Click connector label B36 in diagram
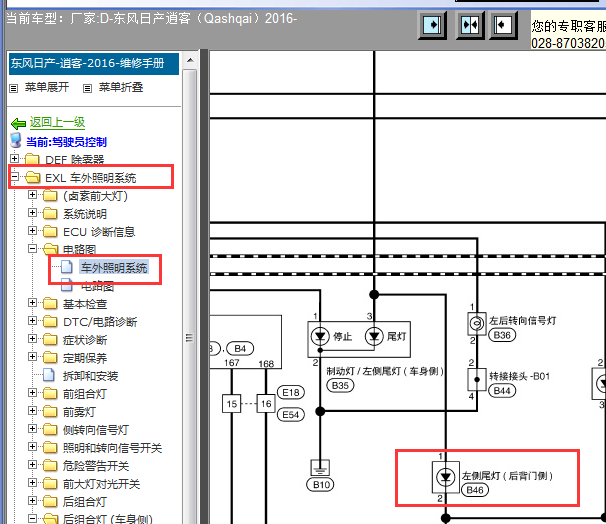The height and width of the screenshot is (524, 606). click(502, 335)
